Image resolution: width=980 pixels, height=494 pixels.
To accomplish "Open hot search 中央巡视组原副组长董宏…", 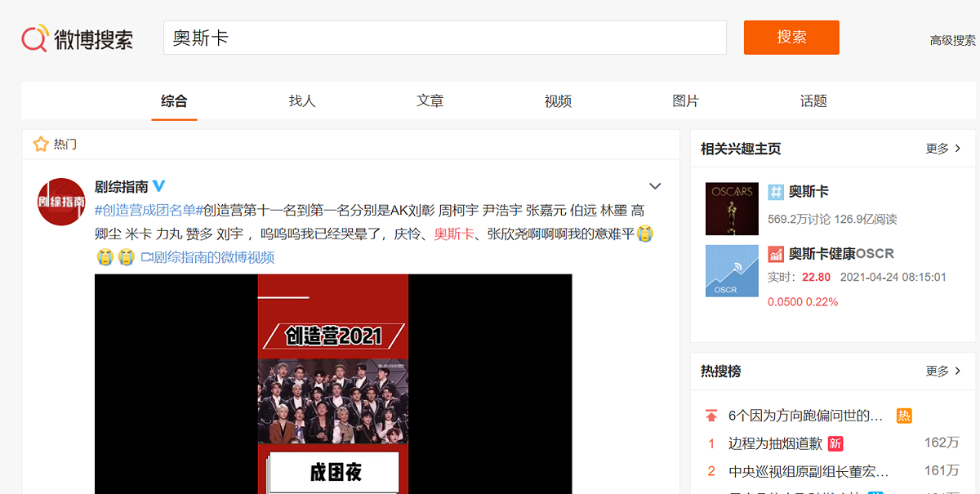I will (808, 471).
